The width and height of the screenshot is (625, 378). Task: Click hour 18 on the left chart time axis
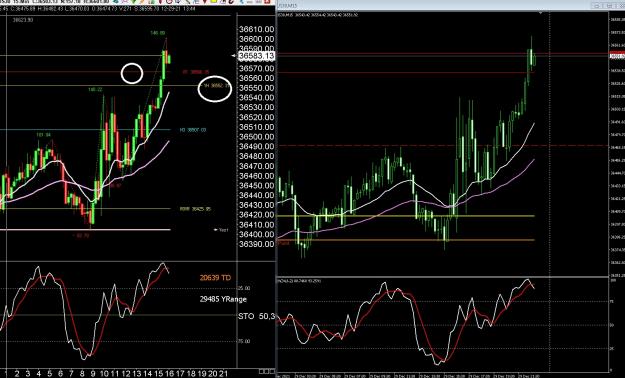click(x=191, y=374)
